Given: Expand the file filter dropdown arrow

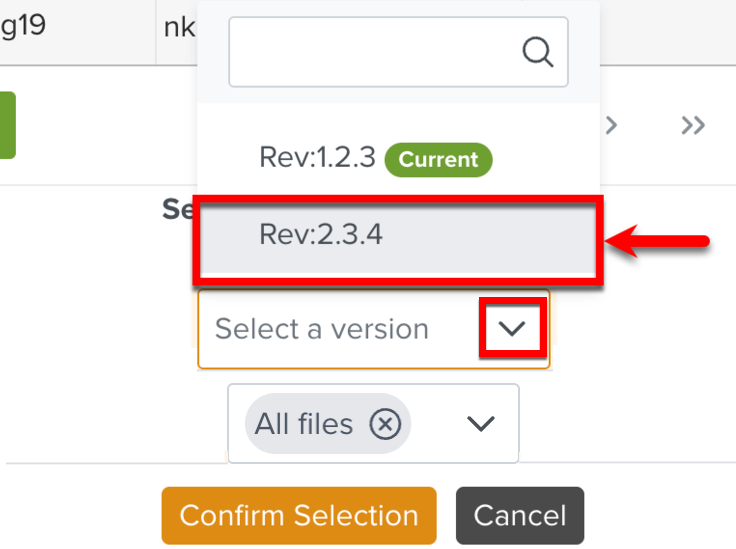Looking at the screenshot, I should [x=481, y=424].
